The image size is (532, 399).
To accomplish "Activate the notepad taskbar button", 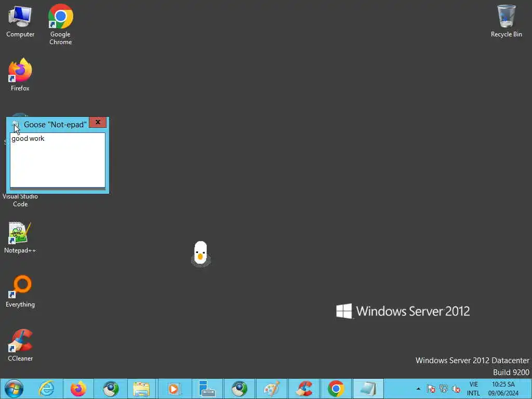I will 368,389.
